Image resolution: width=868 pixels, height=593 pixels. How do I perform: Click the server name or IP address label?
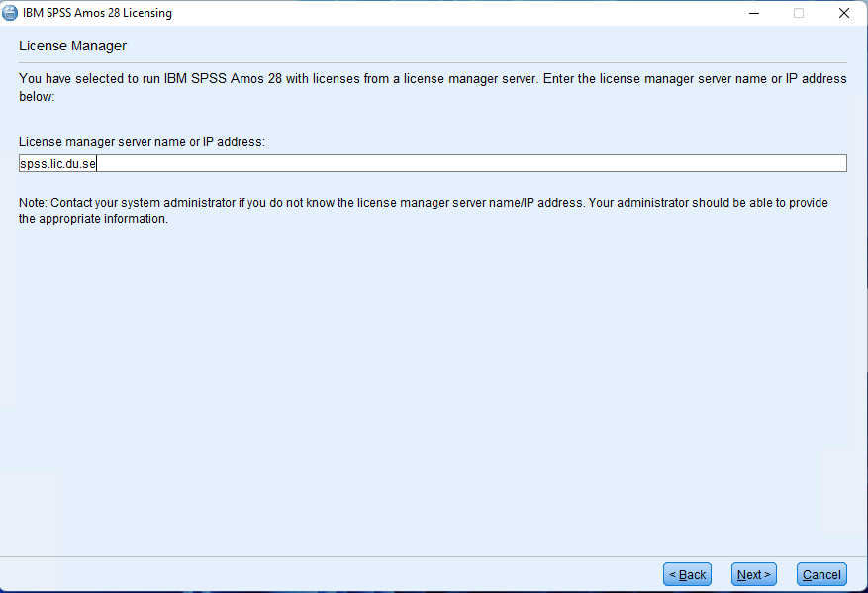tap(143, 141)
